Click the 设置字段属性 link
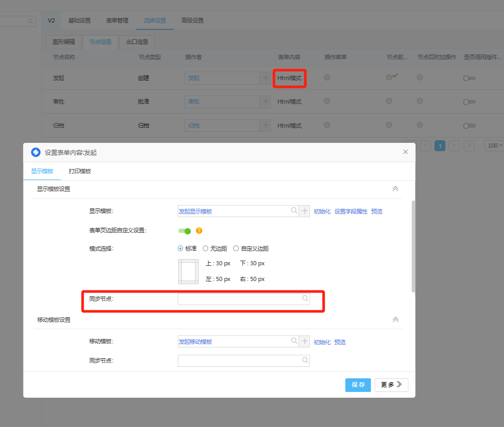This screenshot has width=504, height=427. 351,211
